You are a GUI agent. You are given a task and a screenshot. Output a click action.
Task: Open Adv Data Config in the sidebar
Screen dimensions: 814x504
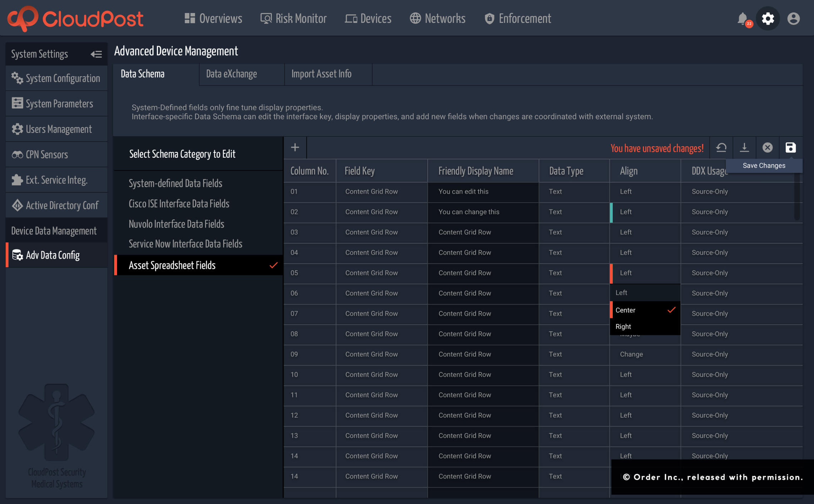coord(53,255)
